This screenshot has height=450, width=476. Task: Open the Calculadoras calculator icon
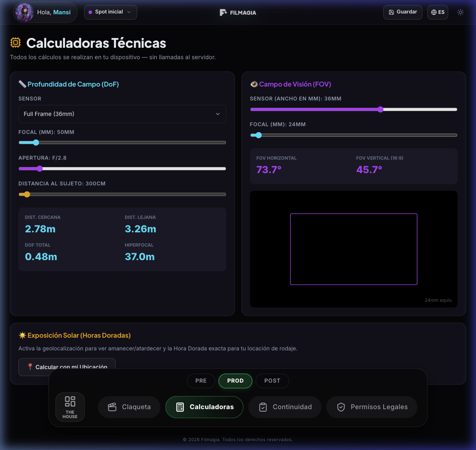180,407
